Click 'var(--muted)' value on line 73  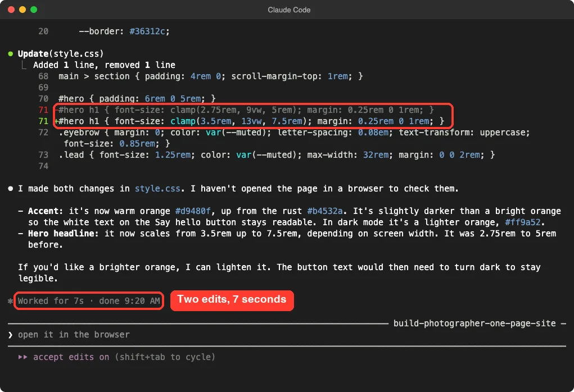pos(269,155)
